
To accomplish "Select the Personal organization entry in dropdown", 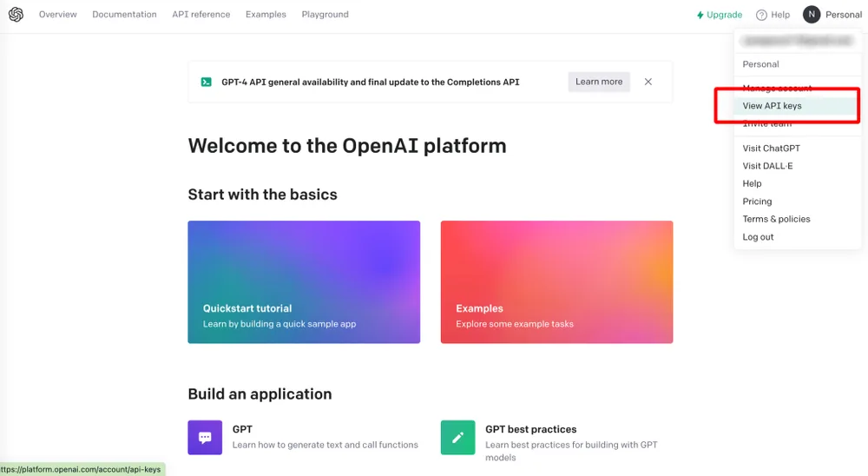I will pyautogui.click(x=760, y=64).
